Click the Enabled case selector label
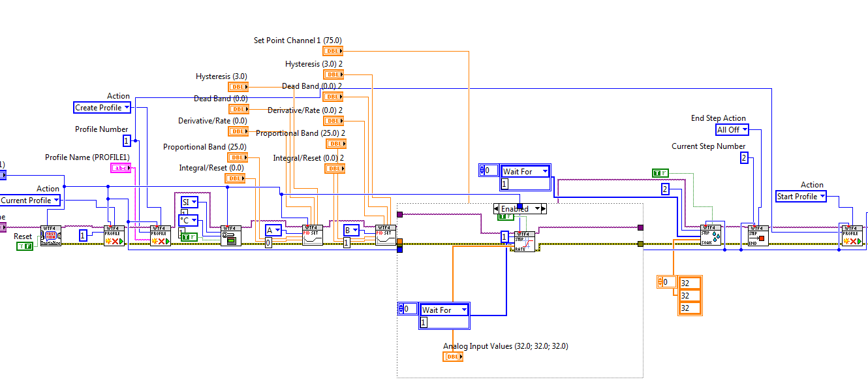The height and width of the screenshot is (388, 868). [x=516, y=208]
